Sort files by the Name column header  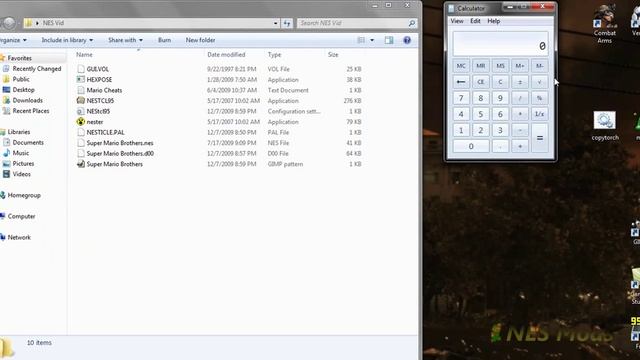coord(84,54)
